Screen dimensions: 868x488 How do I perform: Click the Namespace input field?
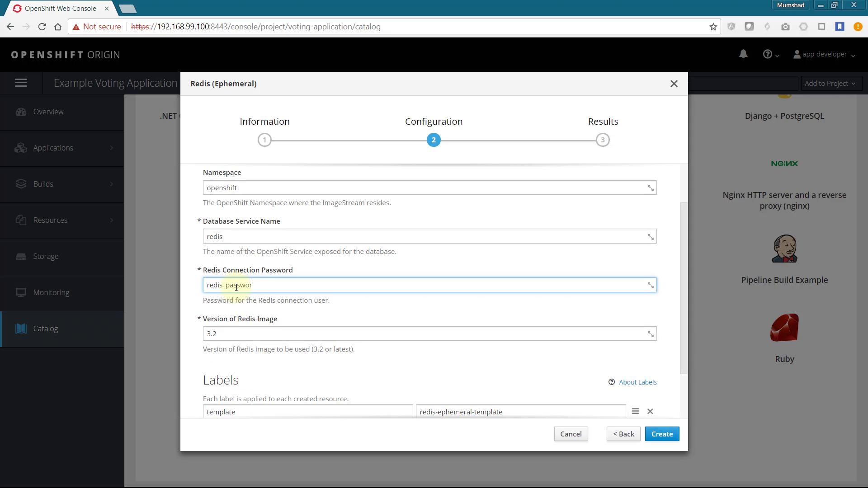tap(429, 188)
